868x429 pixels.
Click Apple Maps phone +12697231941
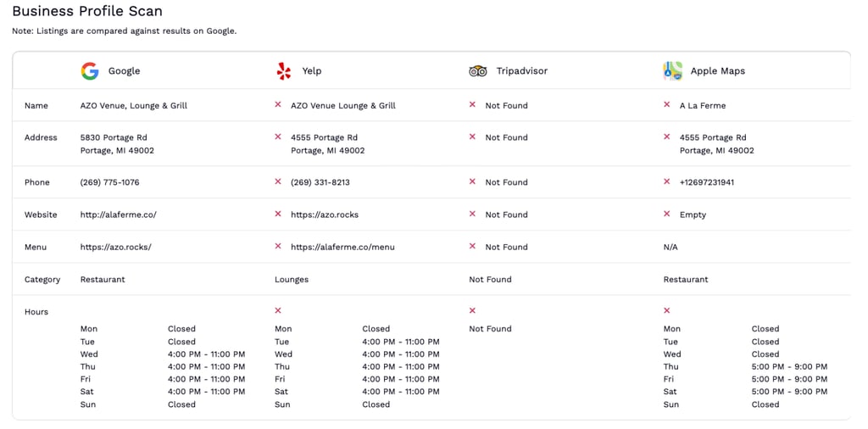(x=707, y=182)
